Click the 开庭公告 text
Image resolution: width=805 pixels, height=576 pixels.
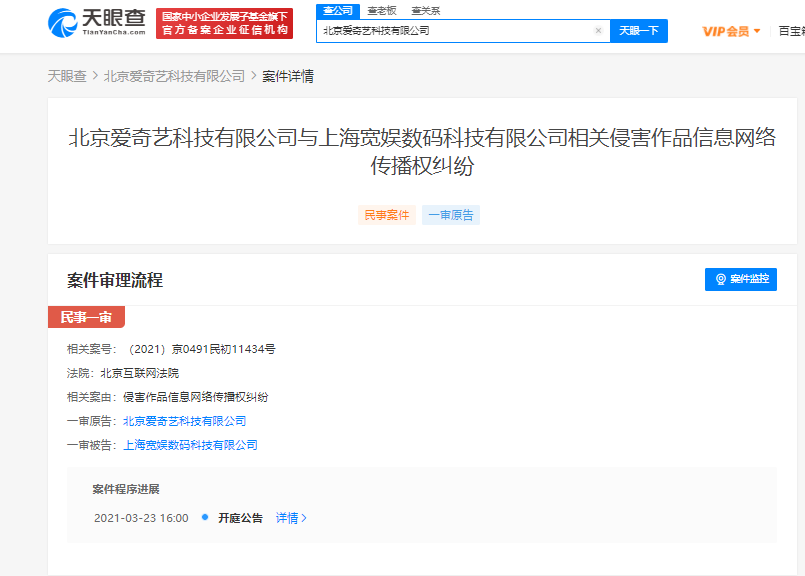pos(240,518)
